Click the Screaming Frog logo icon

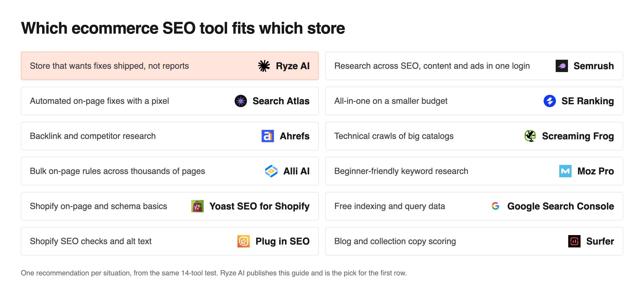(x=530, y=136)
